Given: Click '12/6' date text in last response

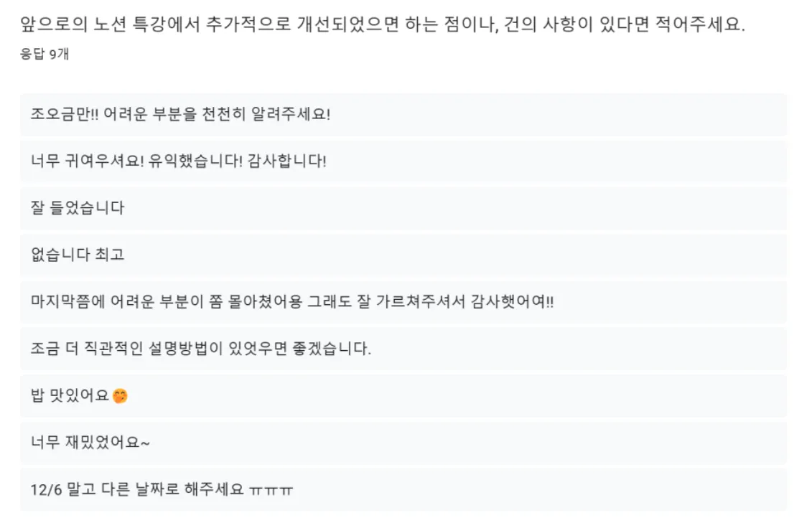Looking at the screenshot, I should [x=46, y=490].
